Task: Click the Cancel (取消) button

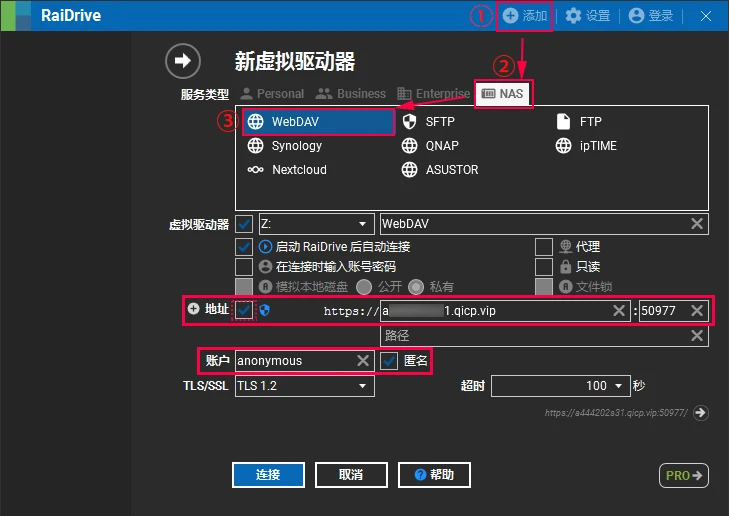Action: 351,475
